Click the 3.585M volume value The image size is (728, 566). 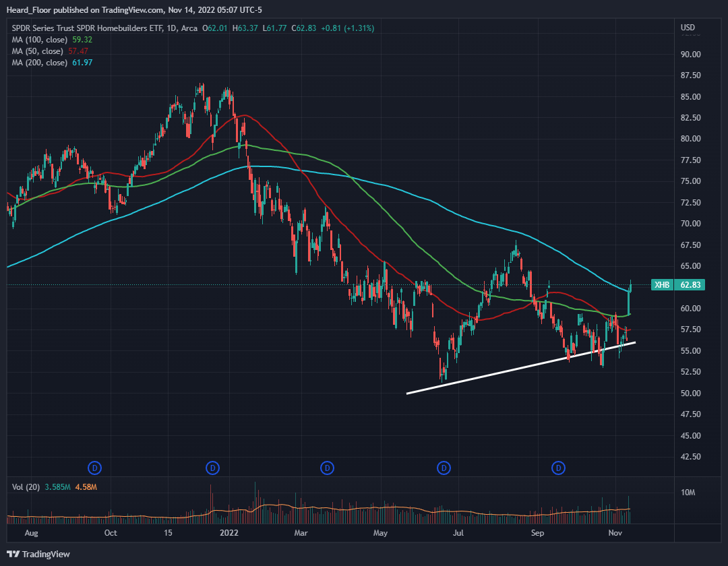[x=57, y=487]
